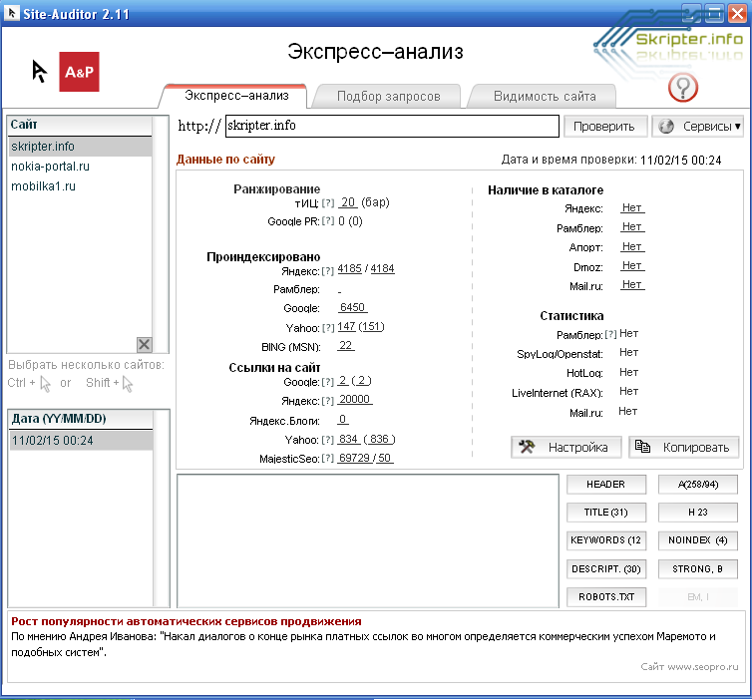Switch to Видимость сайта tab
The height and width of the screenshot is (700, 752).
tap(545, 97)
